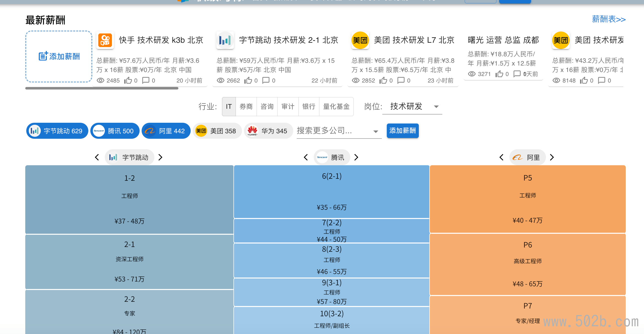Click the Tencent 6(2-1) level block
This screenshot has height=334, width=644.
[332, 192]
